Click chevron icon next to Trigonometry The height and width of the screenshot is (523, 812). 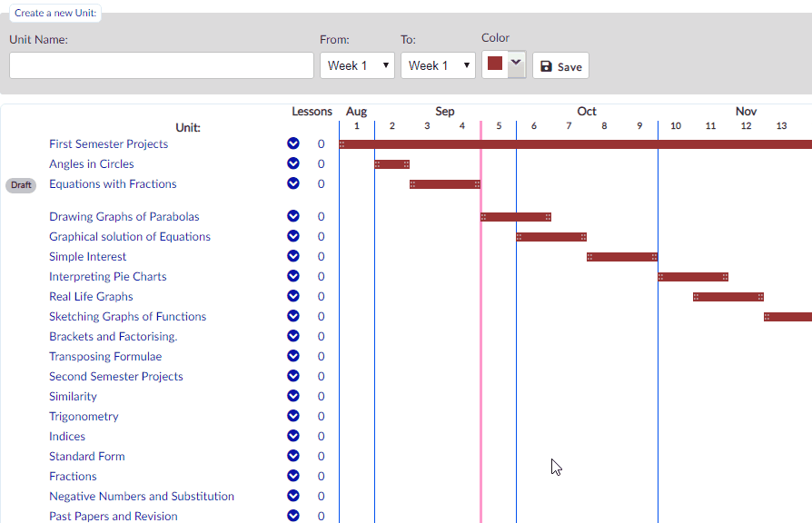[293, 416]
